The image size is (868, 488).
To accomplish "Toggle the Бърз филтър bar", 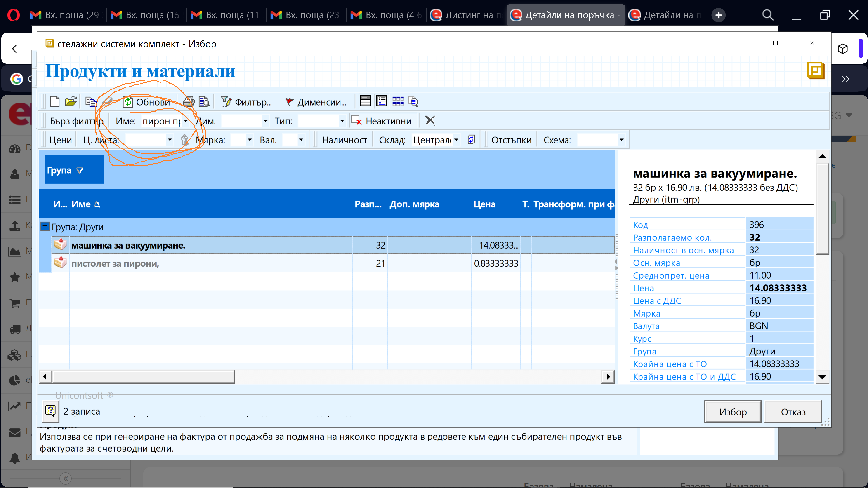I will (x=76, y=121).
